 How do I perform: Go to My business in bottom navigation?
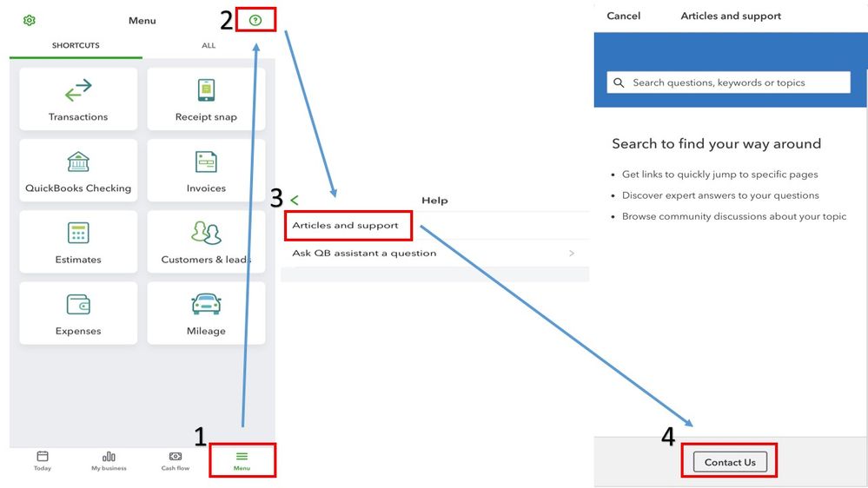click(x=109, y=460)
